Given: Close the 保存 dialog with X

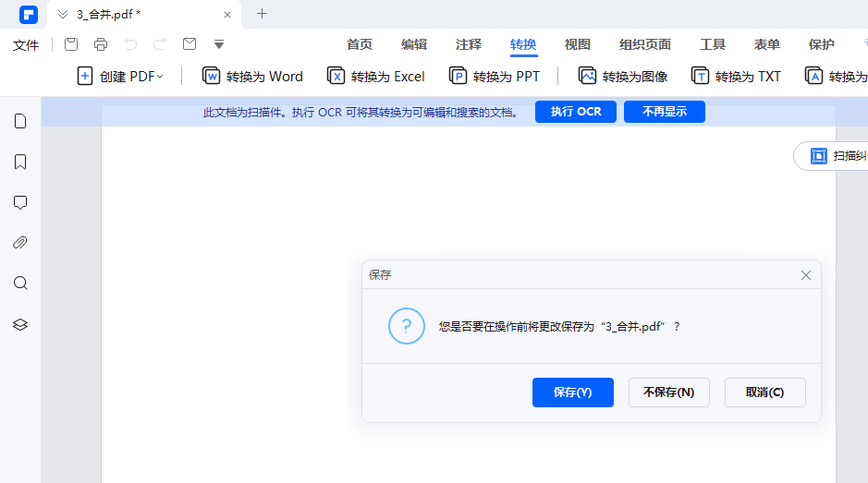Looking at the screenshot, I should (x=805, y=275).
